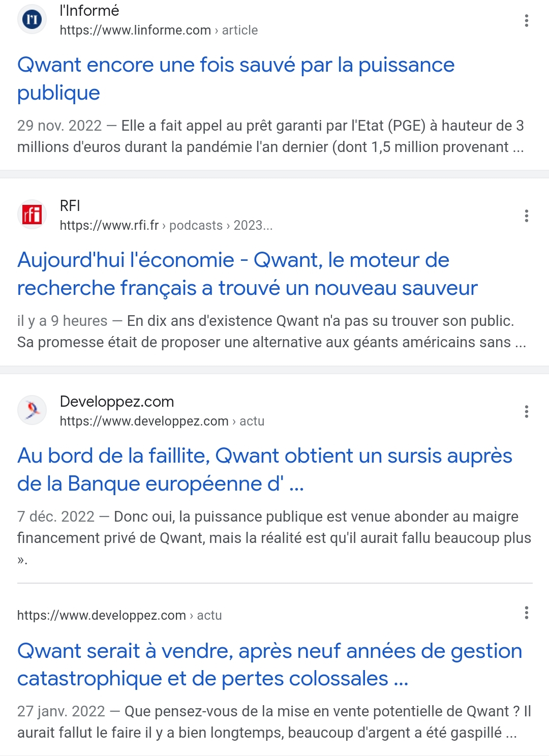
Task: Tap the standalone developpez.com actu URL of last result
Action: click(119, 615)
